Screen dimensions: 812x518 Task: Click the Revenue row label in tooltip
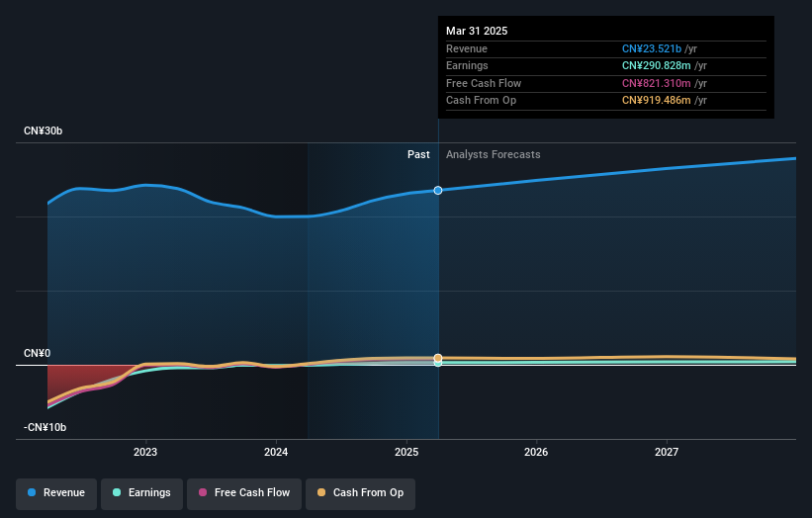[467, 48]
